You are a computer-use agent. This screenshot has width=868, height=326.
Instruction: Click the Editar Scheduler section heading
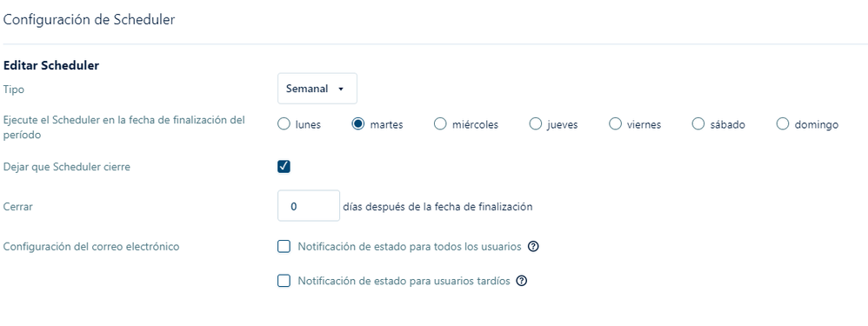(51, 65)
